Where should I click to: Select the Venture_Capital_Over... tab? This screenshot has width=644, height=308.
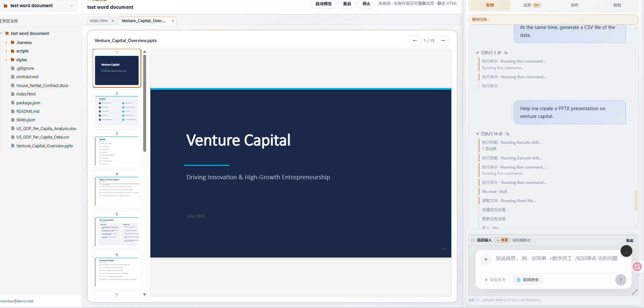pos(144,21)
